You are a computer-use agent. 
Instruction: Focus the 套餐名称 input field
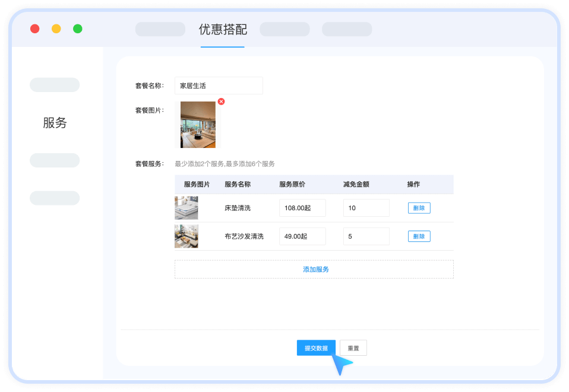coord(219,86)
